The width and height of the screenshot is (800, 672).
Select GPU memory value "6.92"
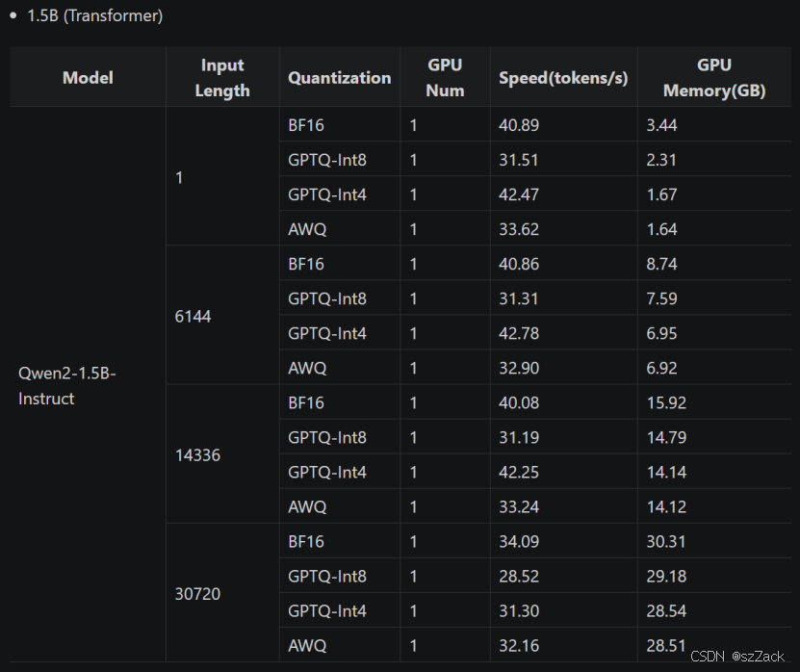661,368
